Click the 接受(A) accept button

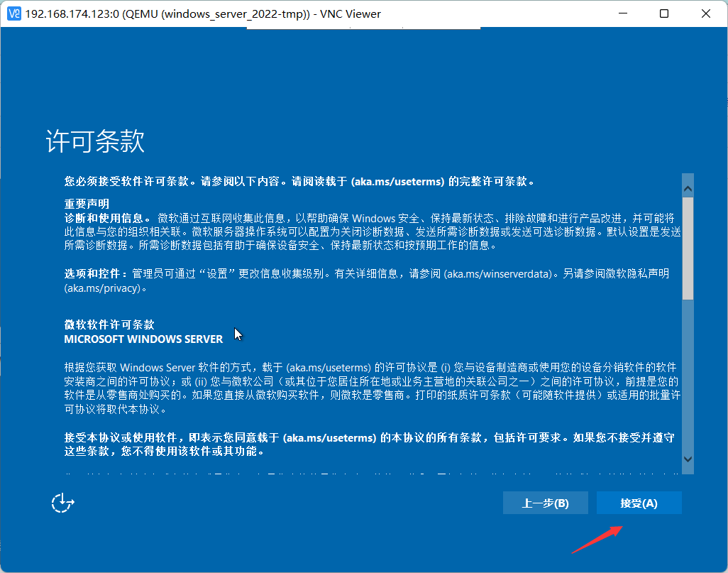tap(639, 503)
